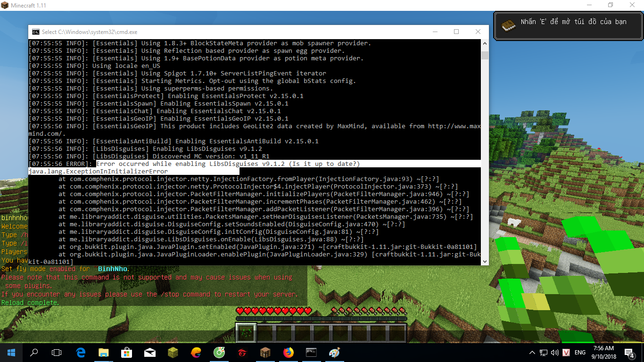Screen dimensions: 644x362
Task: Open Microsoft Store from the taskbar
Action: 127,352
